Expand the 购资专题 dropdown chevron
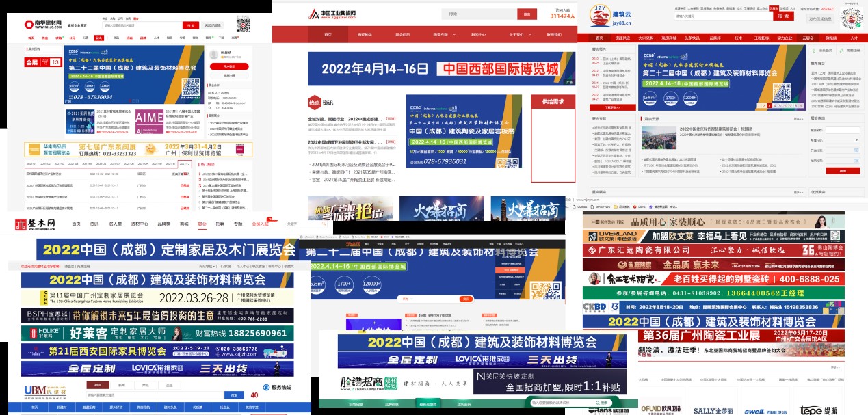The width and height of the screenshot is (868, 415). point(454,34)
